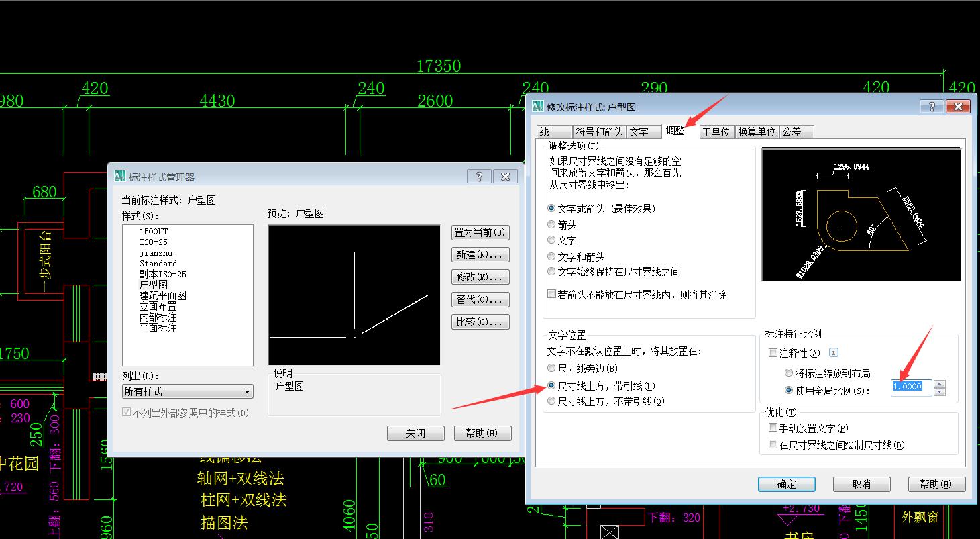Click the 新建 button to create a style
Viewport: 980px width, 539px height.
click(x=480, y=254)
